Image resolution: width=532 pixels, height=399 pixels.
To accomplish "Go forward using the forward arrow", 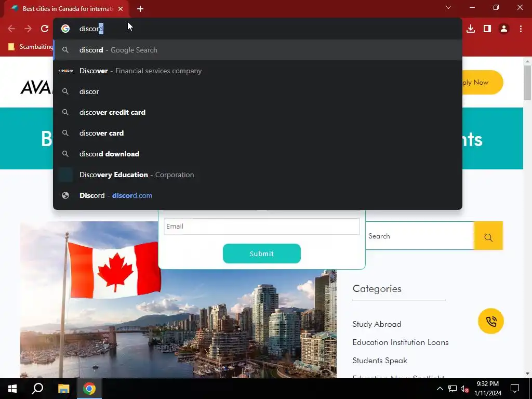I will click(28, 29).
